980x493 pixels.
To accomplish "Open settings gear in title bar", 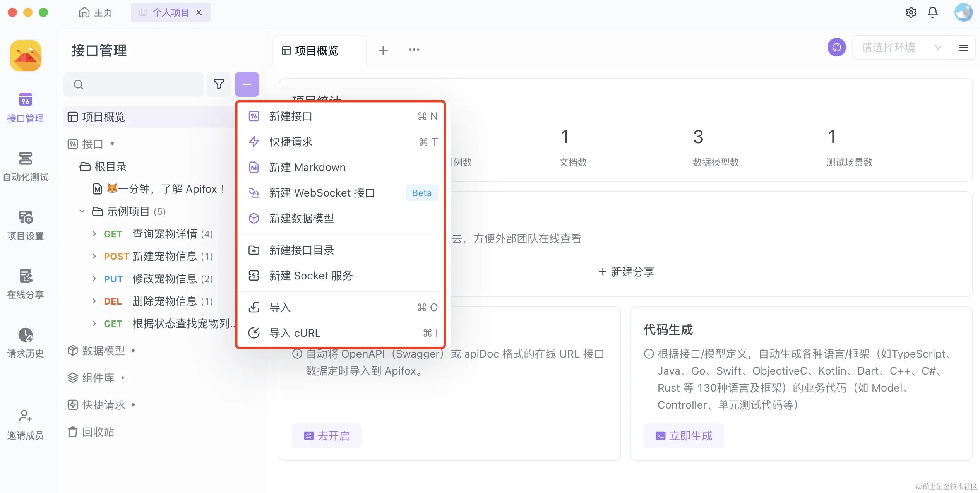I will pos(911,12).
